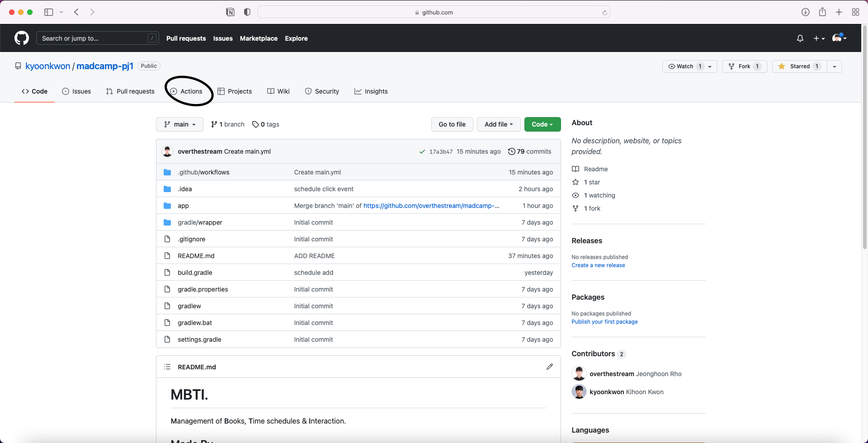
Task: Fork the repository
Action: tap(745, 66)
